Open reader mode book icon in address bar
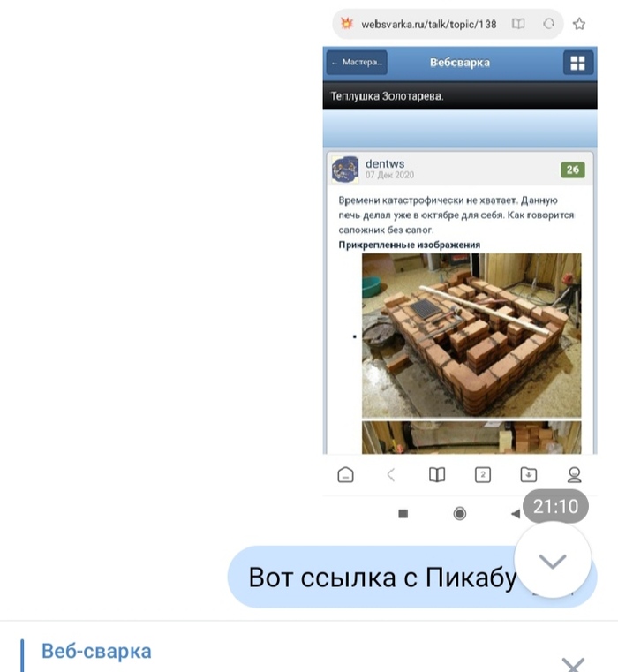 pyautogui.click(x=518, y=24)
